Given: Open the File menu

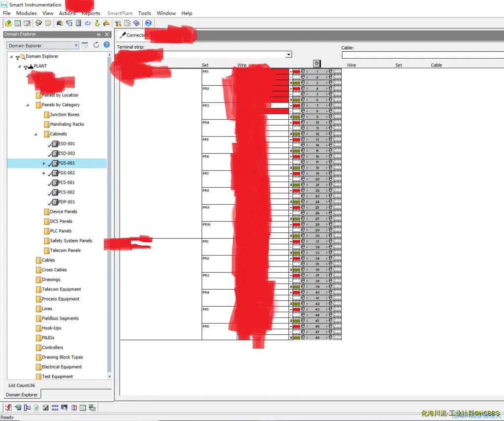Looking at the screenshot, I should (x=6, y=13).
